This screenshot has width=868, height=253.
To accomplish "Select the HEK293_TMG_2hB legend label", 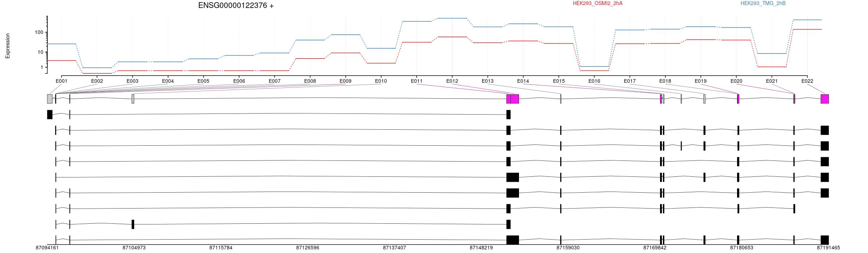I will coord(763,3).
